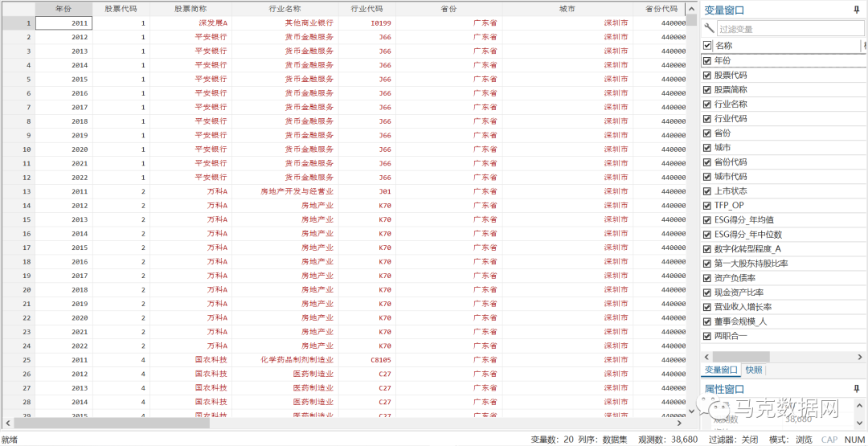Click variables list scroll-left arrow
Screen dimensions: 868x446
pos(706,357)
